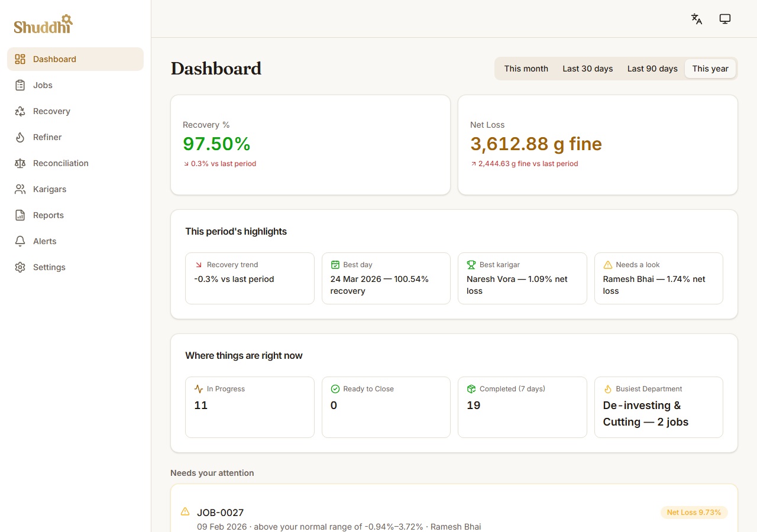757x532 pixels.
Task: Click the Alerts bell icon
Action: click(x=20, y=241)
